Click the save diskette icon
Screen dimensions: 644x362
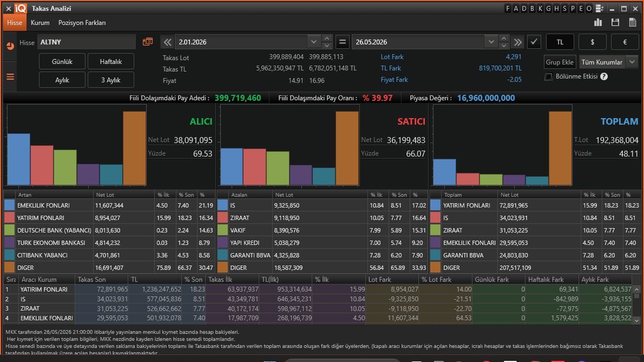tap(615, 22)
